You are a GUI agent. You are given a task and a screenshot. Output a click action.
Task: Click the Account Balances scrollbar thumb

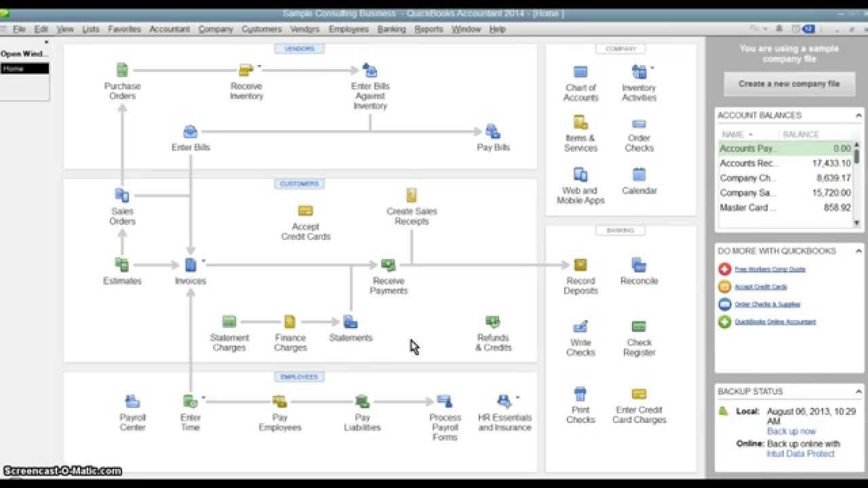tap(856, 157)
